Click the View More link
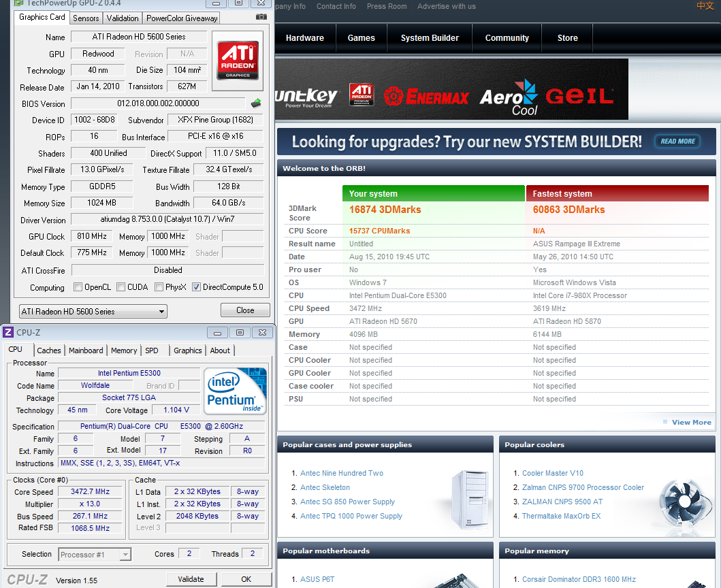Viewport: 721px width, 588px height. (691, 422)
